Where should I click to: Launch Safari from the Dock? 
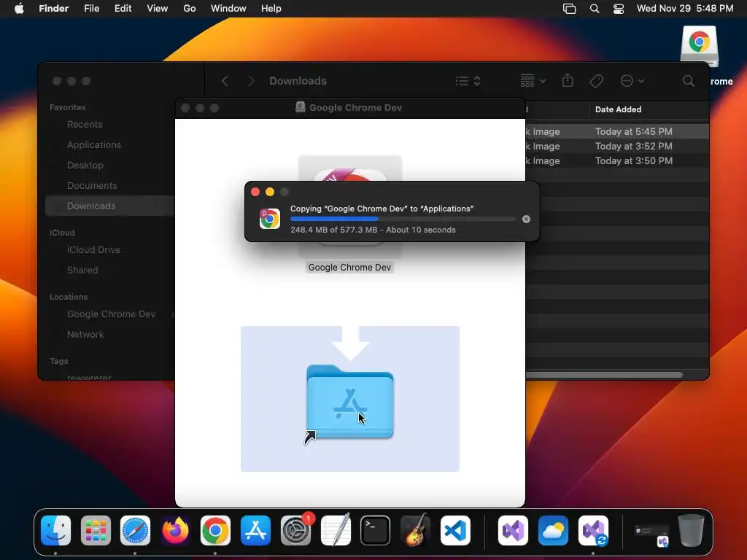[135, 531]
